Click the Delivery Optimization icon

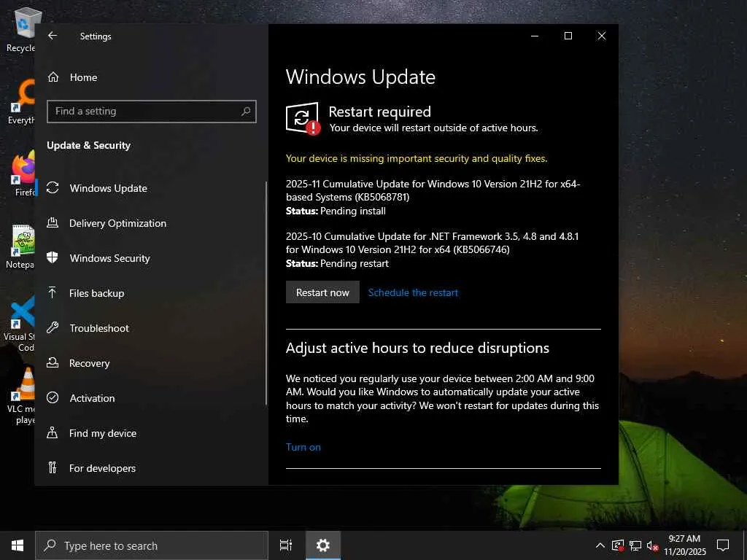coord(53,223)
